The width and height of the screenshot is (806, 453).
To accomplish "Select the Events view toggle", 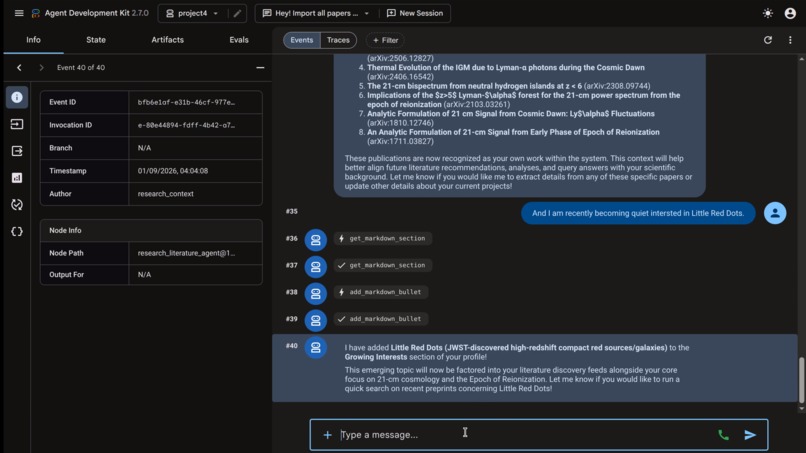I will pos(302,40).
